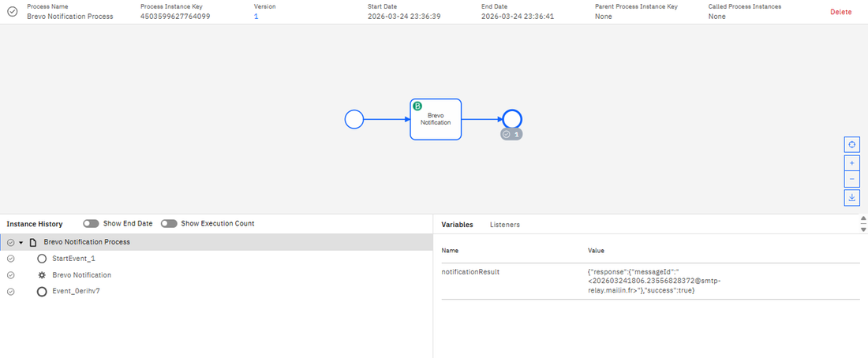Image resolution: width=868 pixels, height=358 pixels.
Task: Click the notificationResult variable name
Action: [x=470, y=272]
